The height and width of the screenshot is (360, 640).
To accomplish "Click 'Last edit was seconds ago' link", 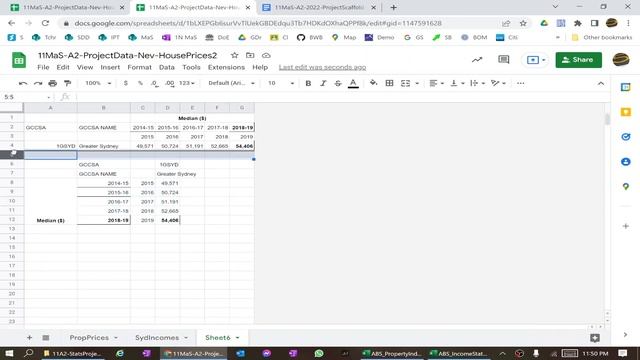I will (322, 67).
